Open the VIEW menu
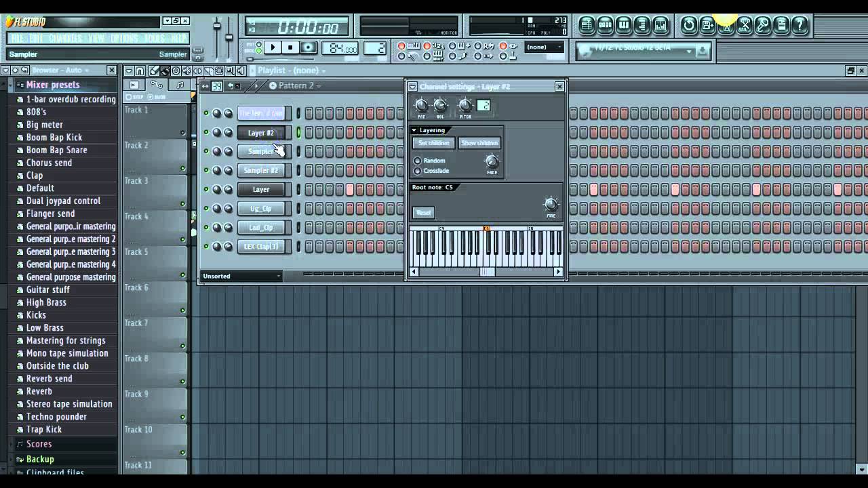This screenshot has height=488, width=868. tap(96, 39)
